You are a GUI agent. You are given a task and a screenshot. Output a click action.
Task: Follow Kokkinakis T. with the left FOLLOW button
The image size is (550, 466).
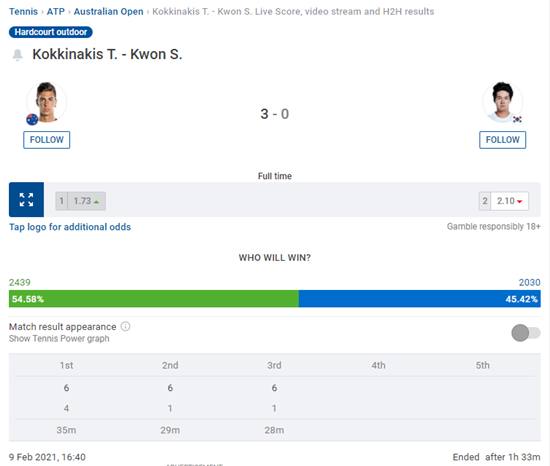coord(47,140)
